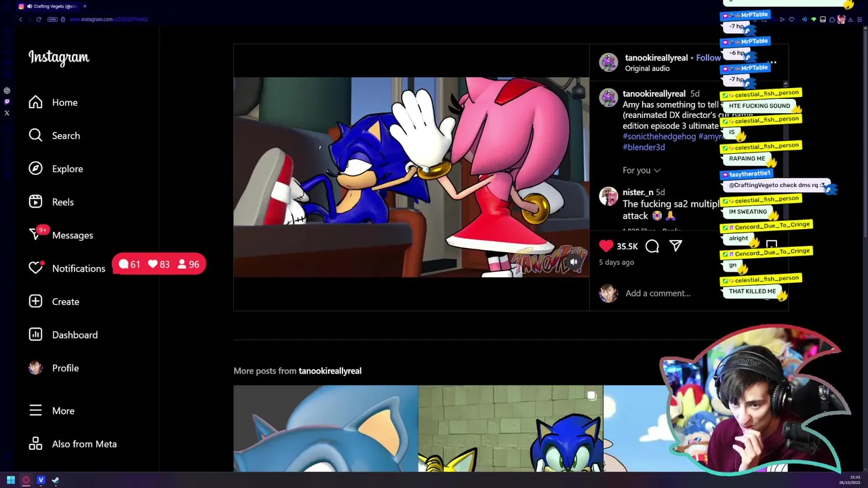Go to the Explore page
Image resolution: width=868 pixels, height=488 pixels.
tap(56, 169)
